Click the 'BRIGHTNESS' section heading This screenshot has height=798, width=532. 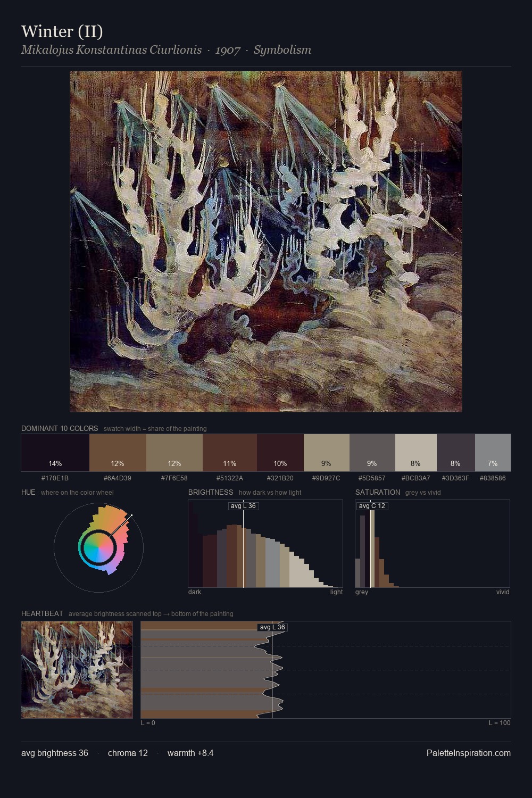211,492
